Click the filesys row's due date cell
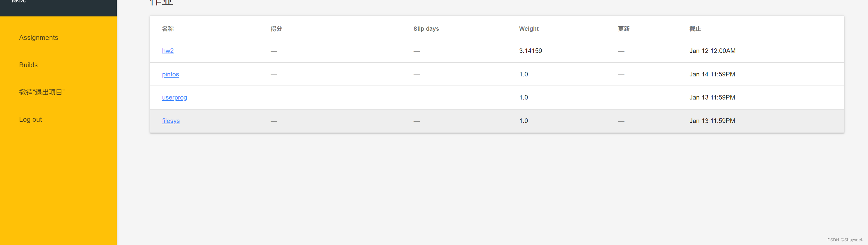The width and height of the screenshot is (868, 245). [712, 121]
